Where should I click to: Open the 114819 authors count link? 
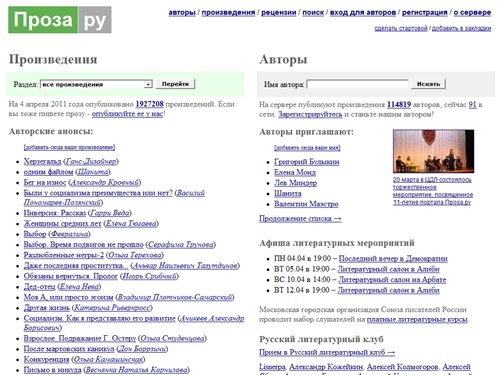[x=399, y=105]
